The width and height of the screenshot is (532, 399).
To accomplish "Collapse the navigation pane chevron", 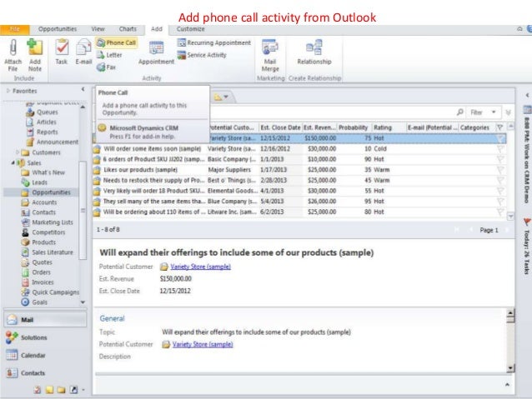I will [83, 89].
